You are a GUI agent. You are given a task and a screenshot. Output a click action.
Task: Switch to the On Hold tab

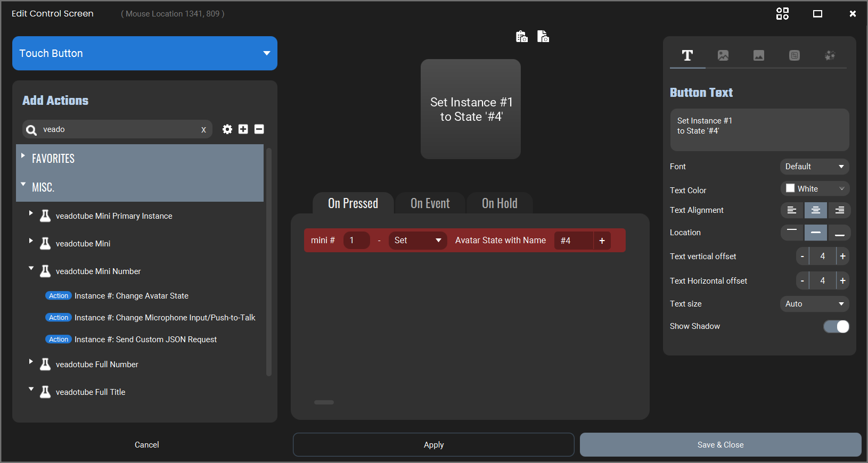point(499,203)
